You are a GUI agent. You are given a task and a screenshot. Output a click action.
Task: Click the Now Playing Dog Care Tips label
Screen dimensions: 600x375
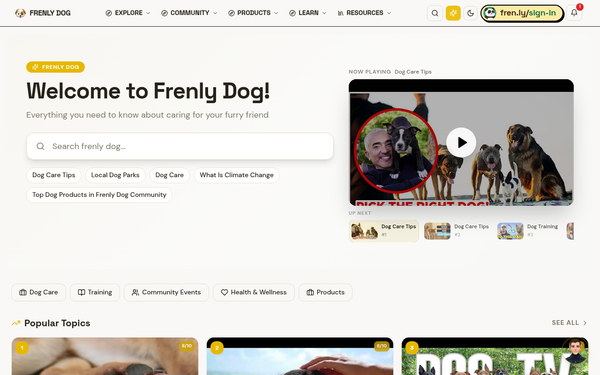coord(390,72)
